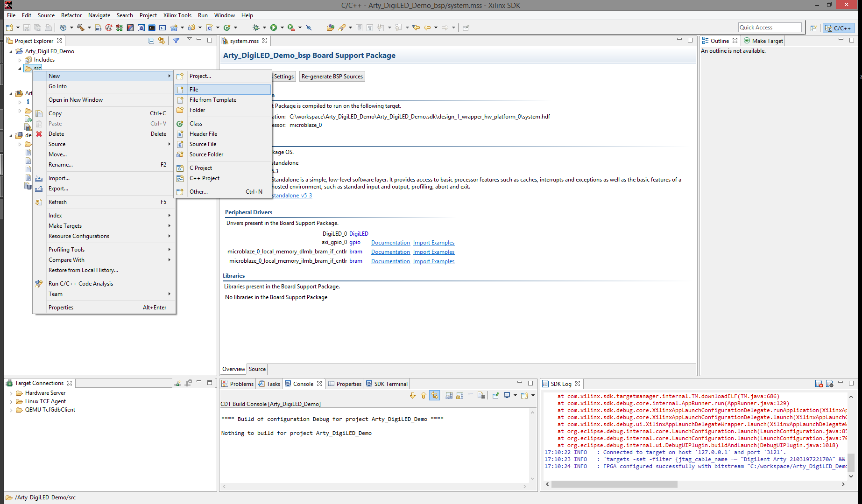This screenshot has width=862, height=504.
Task: Open the Display Selected Console dropdown
Action: (x=515, y=396)
